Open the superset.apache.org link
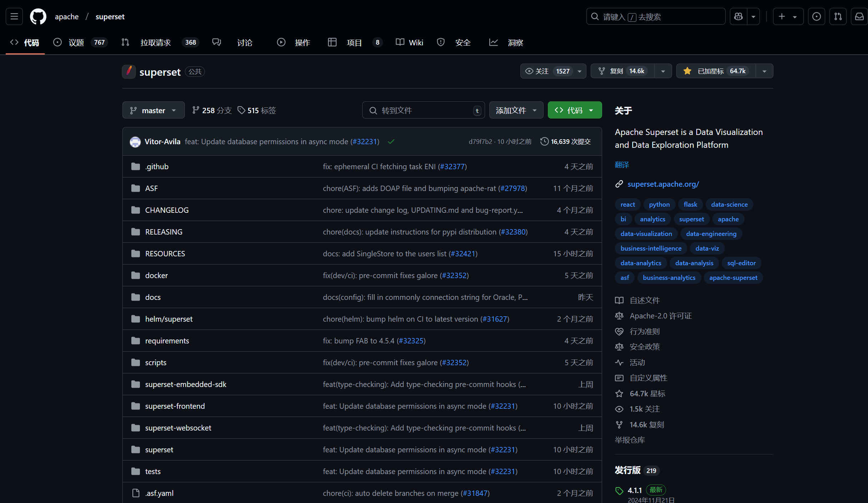Viewport: 868px width, 503px height. (663, 184)
